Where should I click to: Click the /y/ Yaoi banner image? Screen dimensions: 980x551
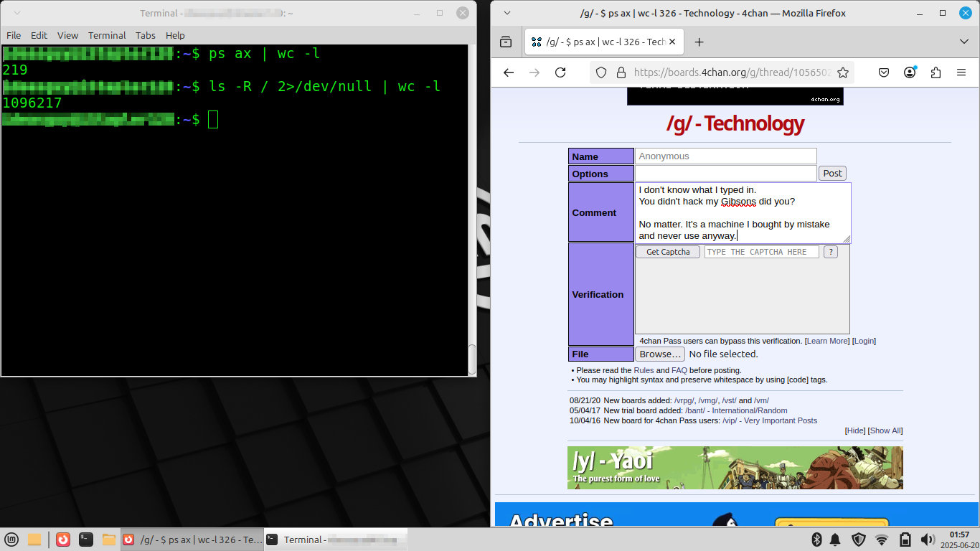pos(735,468)
